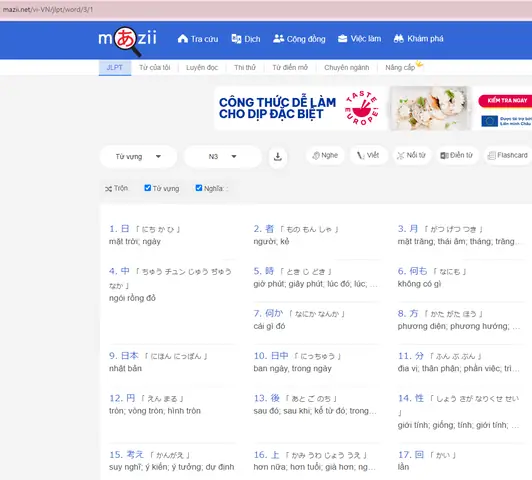This screenshot has width=532, height=480.
Task: Click meaning 'tròn; vòng tròn, hình tròn'
Action: (155, 411)
